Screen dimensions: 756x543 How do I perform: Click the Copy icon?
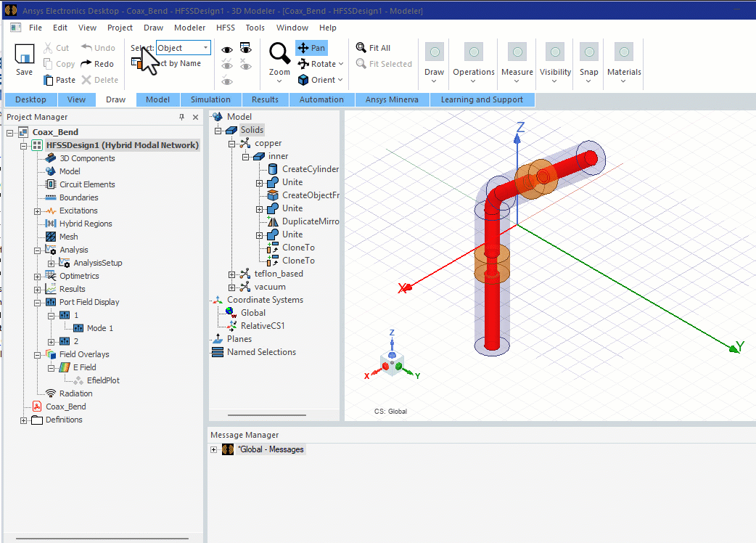coord(48,64)
